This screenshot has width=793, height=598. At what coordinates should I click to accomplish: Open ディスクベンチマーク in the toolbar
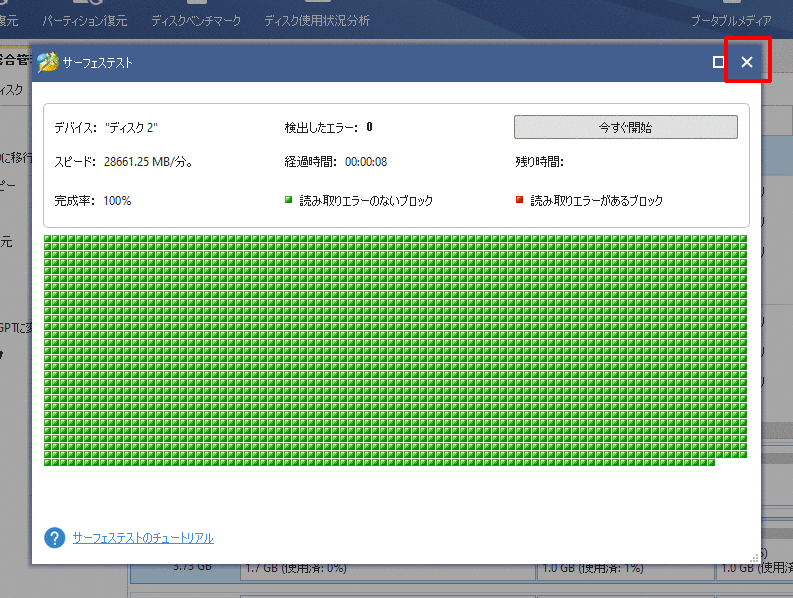coord(196,20)
